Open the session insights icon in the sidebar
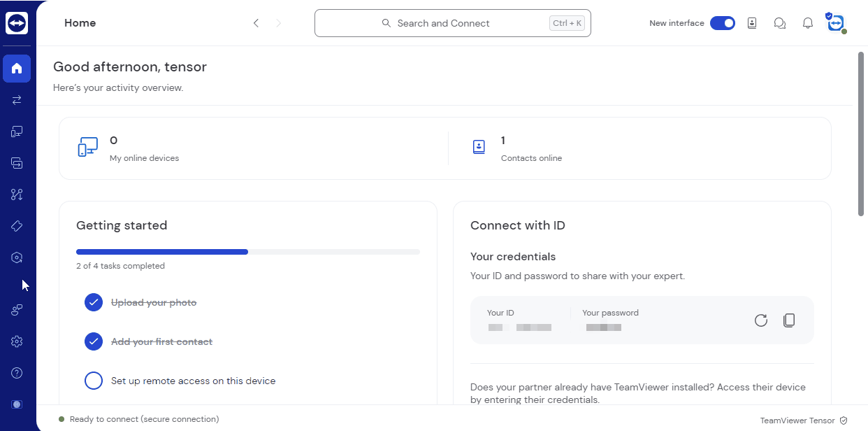This screenshot has width=868, height=431. pyautogui.click(x=17, y=257)
